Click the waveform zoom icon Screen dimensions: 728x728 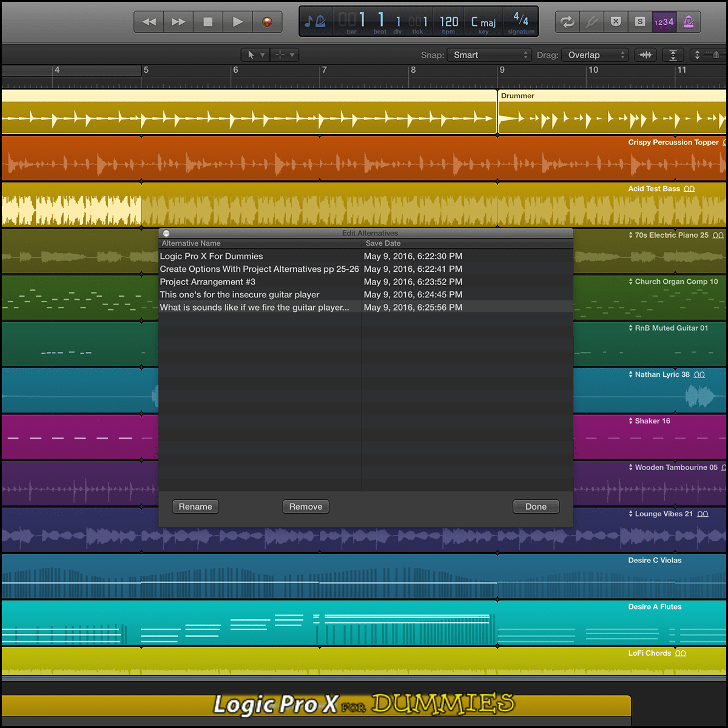(x=645, y=55)
